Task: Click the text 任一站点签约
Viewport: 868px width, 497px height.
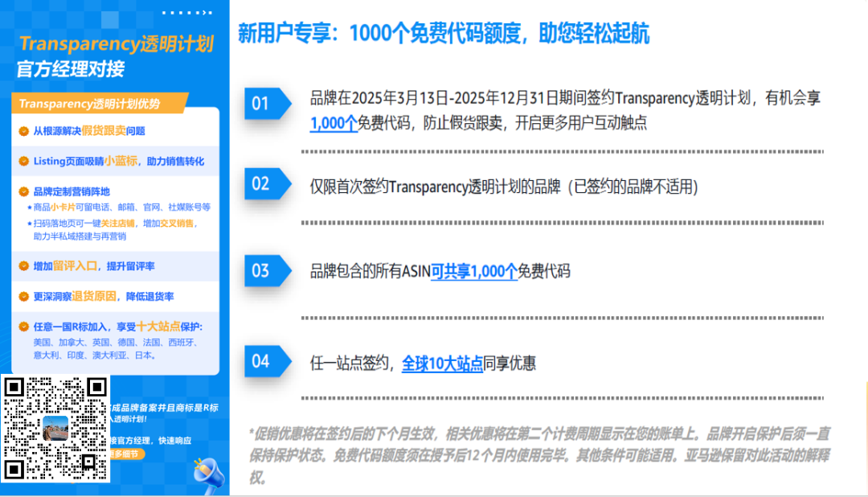Action: point(351,364)
